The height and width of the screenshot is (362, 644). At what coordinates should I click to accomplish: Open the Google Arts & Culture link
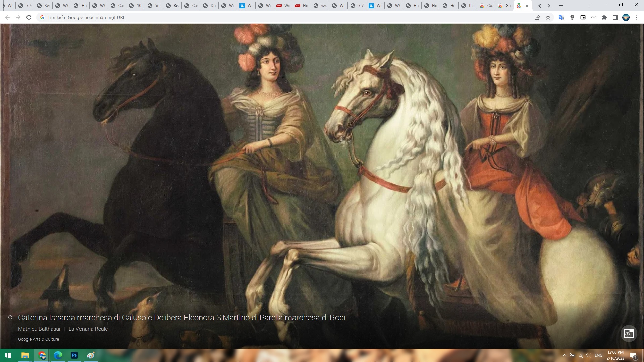pos(39,339)
